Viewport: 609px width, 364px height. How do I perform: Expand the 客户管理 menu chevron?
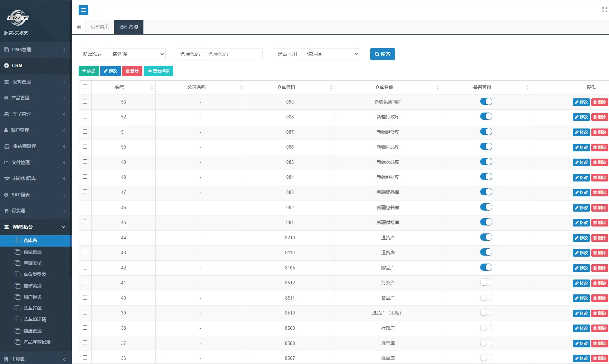pos(64,130)
